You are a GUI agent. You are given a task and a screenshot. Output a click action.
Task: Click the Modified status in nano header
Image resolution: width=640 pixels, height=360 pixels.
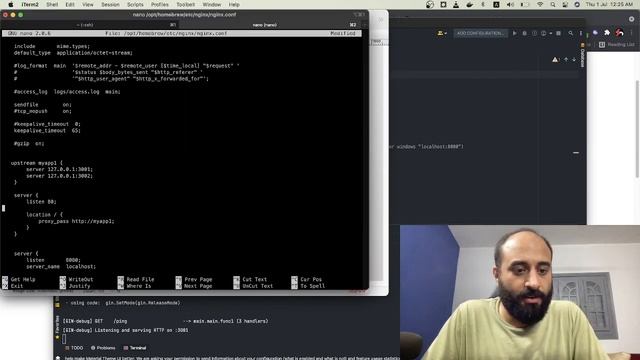click(x=343, y=33)
